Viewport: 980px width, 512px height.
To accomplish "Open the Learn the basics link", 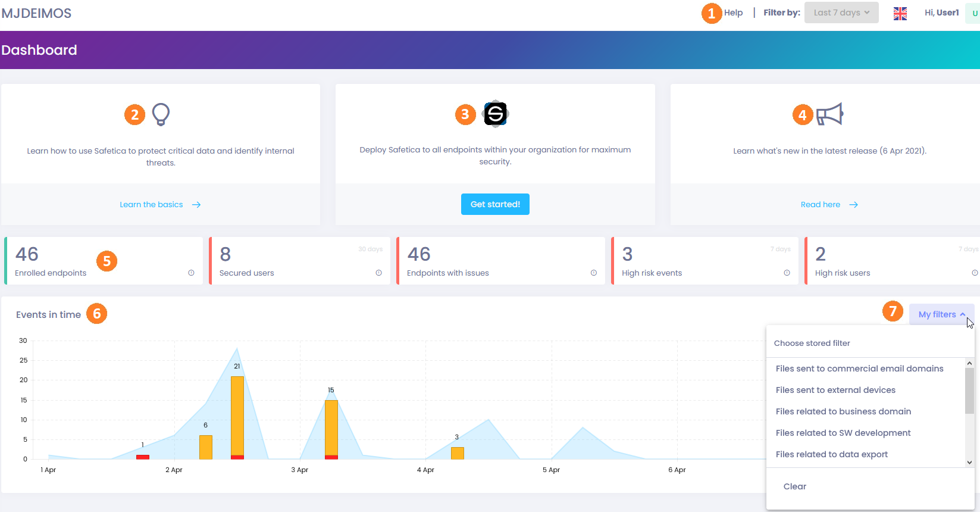I will pyautogui.click(x=151, y=205).
